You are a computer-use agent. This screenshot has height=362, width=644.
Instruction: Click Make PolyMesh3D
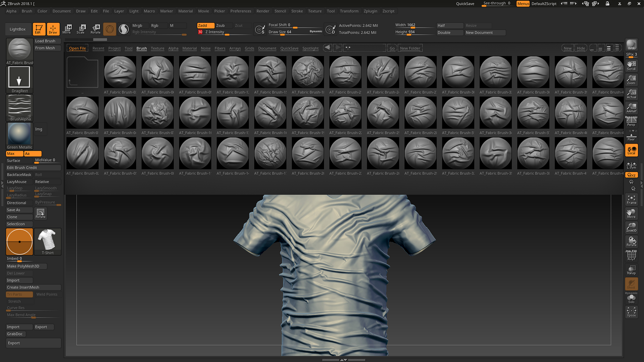(27, 266)
